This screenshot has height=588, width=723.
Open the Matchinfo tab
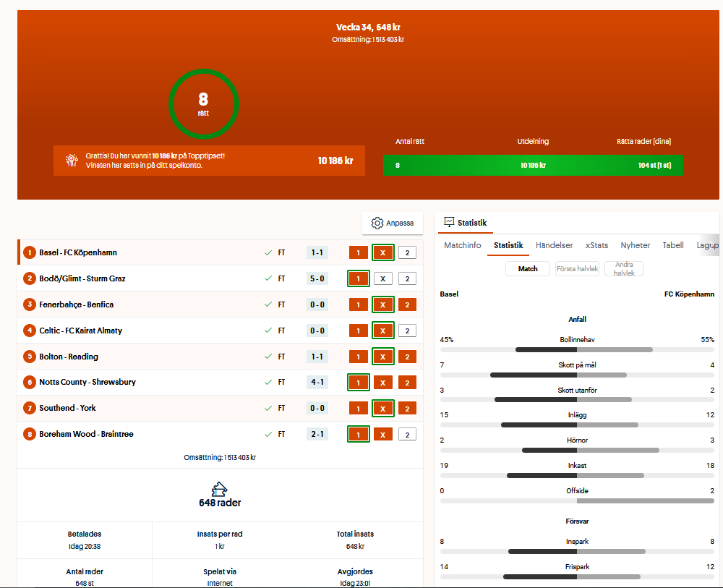[x=463, y=245]
